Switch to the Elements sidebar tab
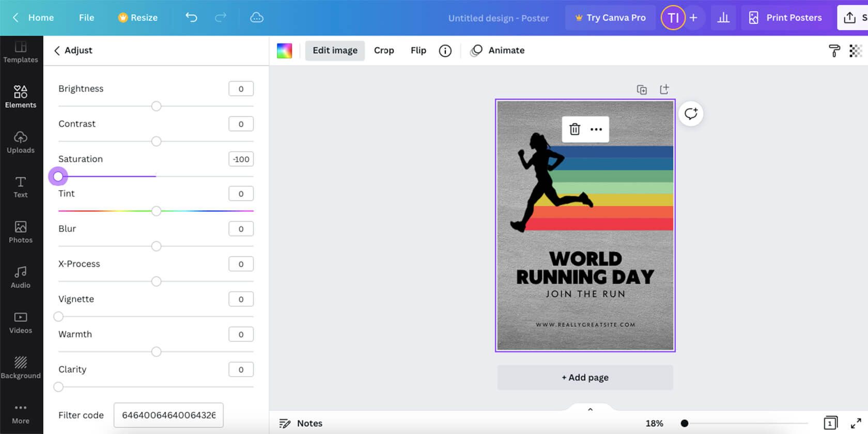The image size is (868, 434). [21, 97]
